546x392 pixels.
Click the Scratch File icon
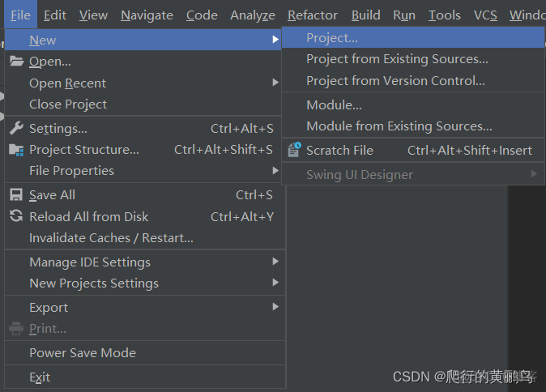tap(293, 150)
